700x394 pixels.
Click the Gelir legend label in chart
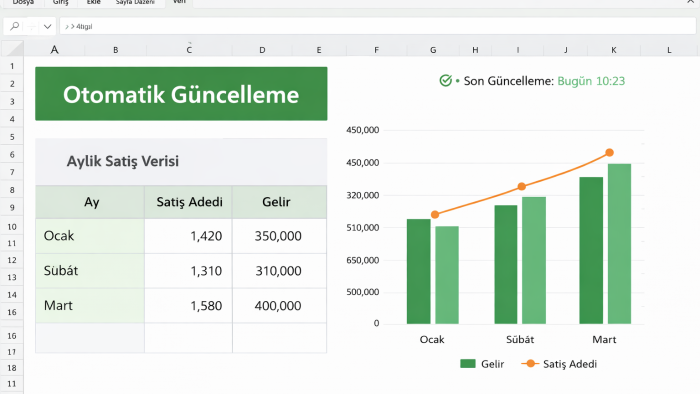coord(492,364)
